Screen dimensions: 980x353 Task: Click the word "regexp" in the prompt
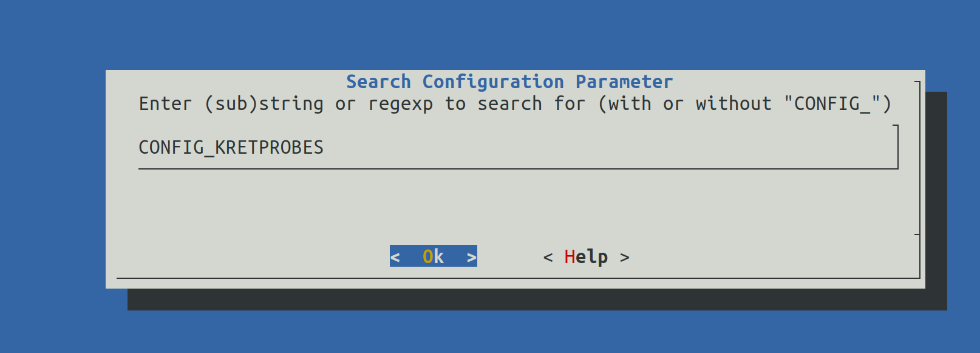(x=400, y=104)
